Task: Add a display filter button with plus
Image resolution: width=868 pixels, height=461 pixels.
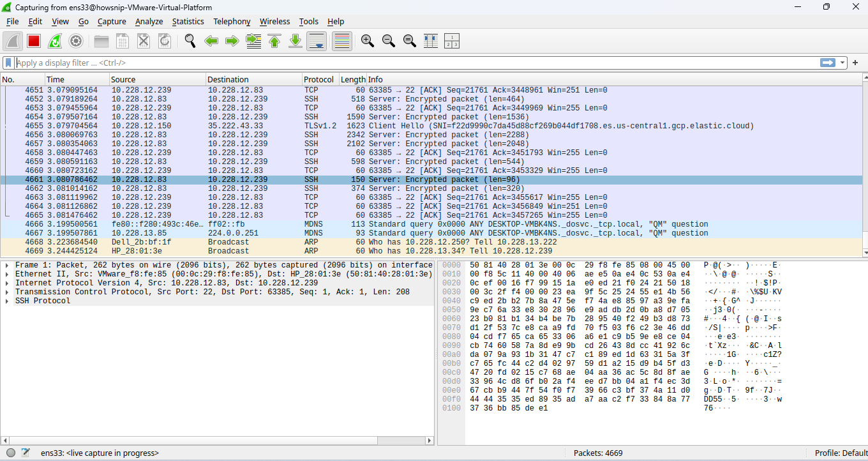Action: pos(855,63)
